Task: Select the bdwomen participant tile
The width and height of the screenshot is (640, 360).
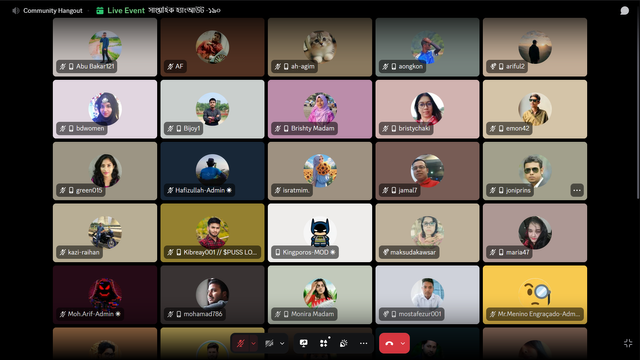Action: [105, 109]
